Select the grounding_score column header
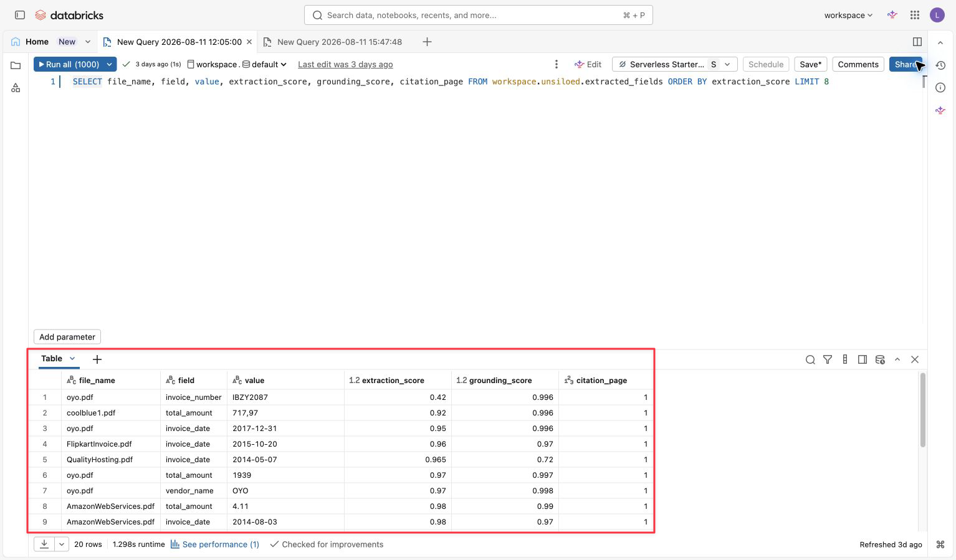This screenshot has width=956, height=560. (x=505, y=380)
